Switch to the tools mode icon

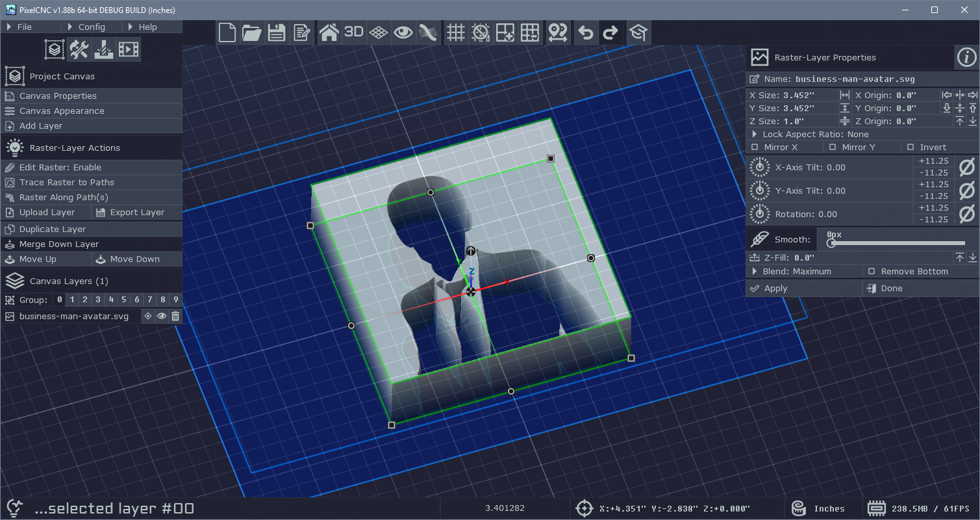pos(79,49)
